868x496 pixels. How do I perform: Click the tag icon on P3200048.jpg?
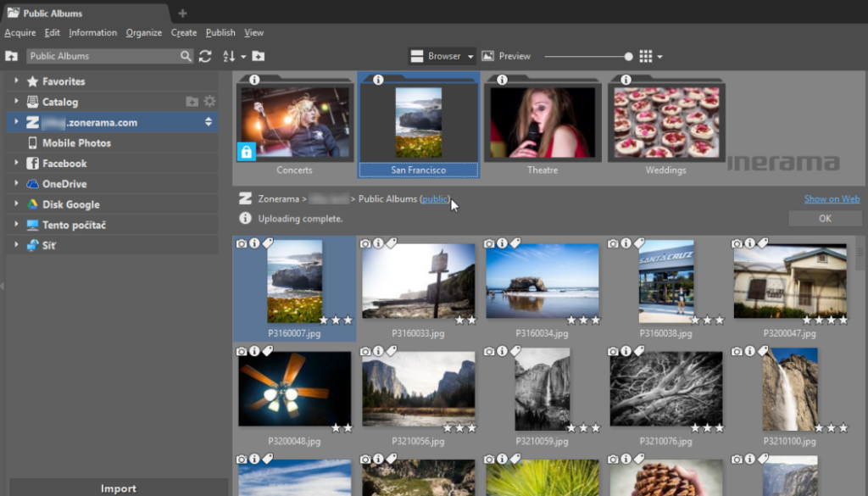(x=267, y=351)
